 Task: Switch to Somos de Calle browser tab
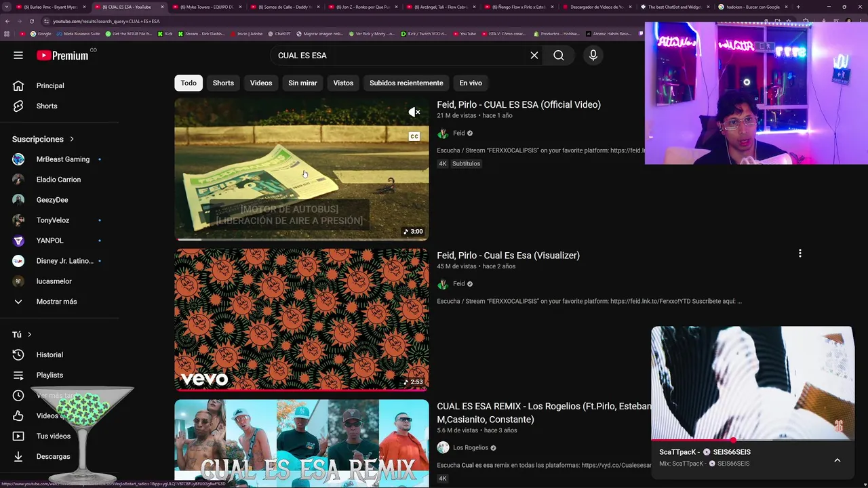point(284,7)
